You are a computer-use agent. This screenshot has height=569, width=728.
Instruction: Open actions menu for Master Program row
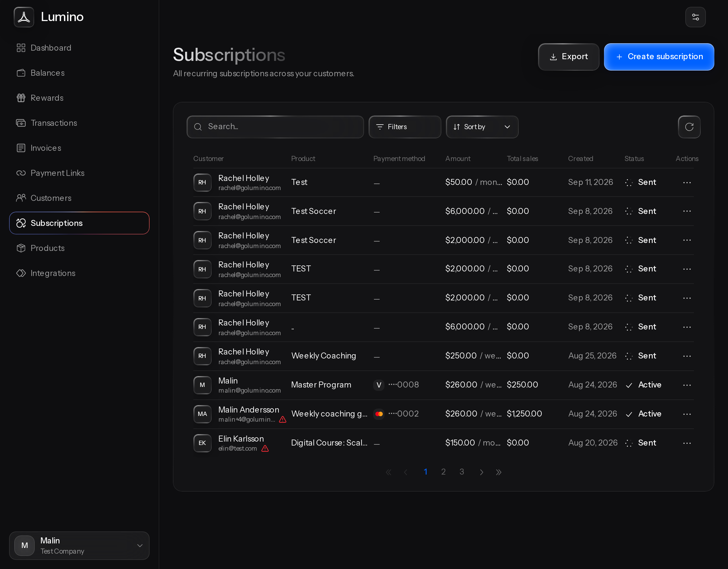(687, 385)
